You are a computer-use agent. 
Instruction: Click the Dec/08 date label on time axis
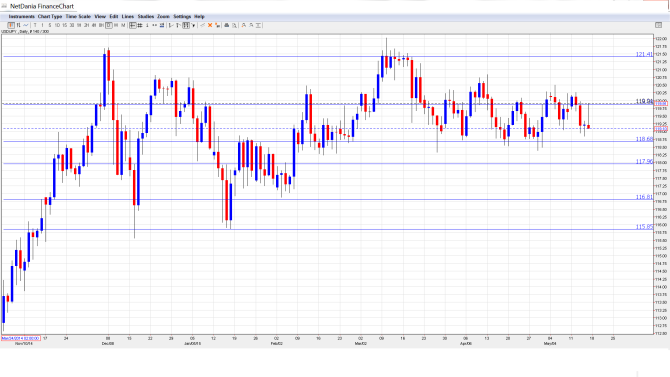(x=108, y=343)
